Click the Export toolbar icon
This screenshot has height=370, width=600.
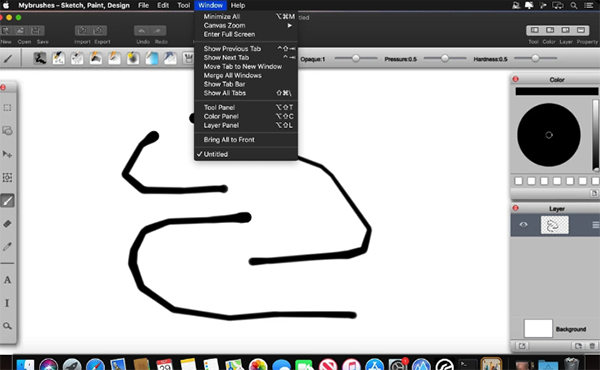tap(99, 31)
